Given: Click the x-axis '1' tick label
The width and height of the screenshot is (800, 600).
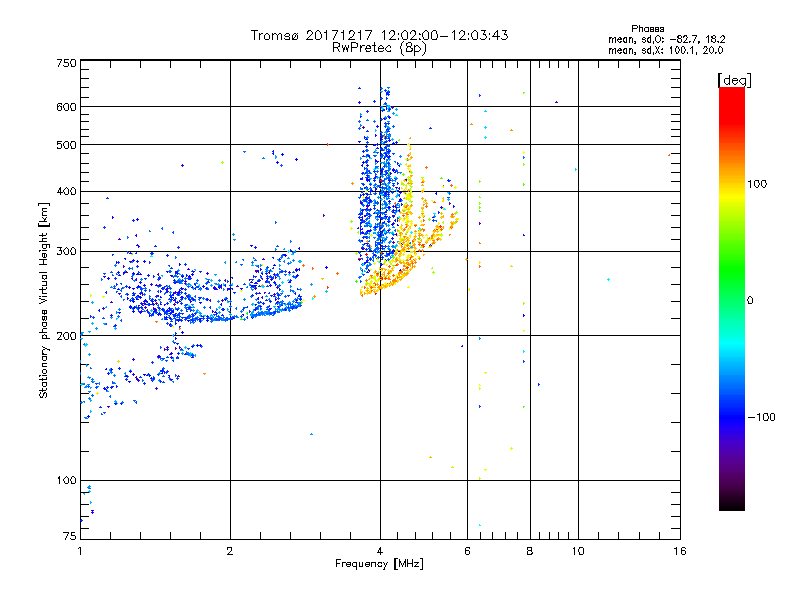Looking at the screenshot, I should 80,551.
